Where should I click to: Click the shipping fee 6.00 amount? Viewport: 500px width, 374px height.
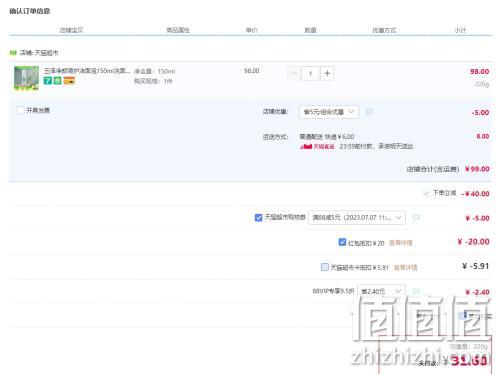click(483, 136)
